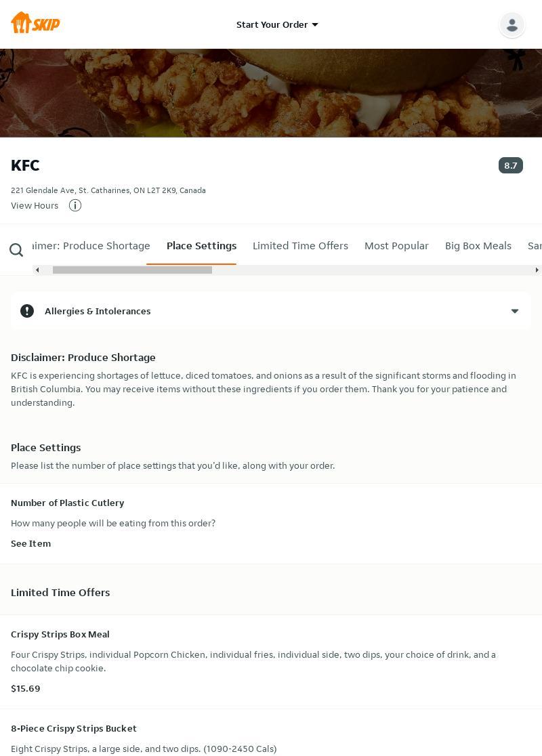The image size is (542, 756).
Task: Click the View Hours link
Action: click(x=35, y=205)
